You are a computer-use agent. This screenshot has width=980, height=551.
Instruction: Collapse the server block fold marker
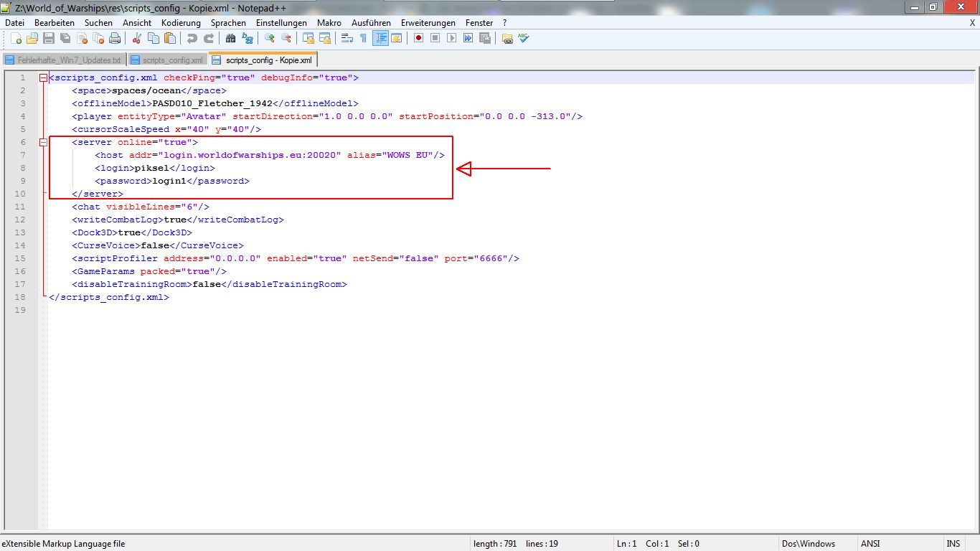pyautogui.click(x=44, y=142)
